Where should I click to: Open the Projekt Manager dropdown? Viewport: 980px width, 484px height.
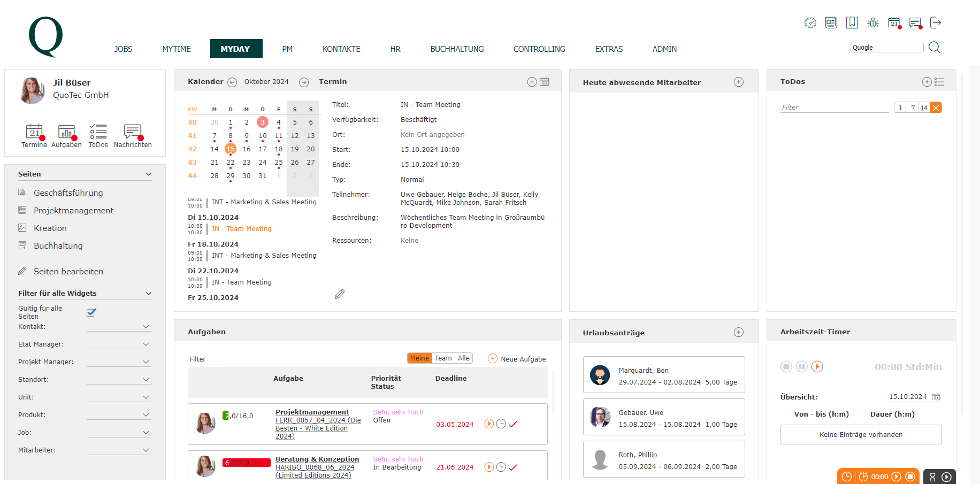coord(146,361)
